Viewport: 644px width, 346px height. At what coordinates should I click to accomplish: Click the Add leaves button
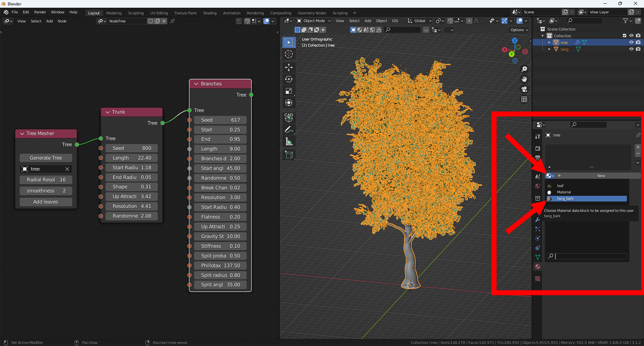pos(46,202)
